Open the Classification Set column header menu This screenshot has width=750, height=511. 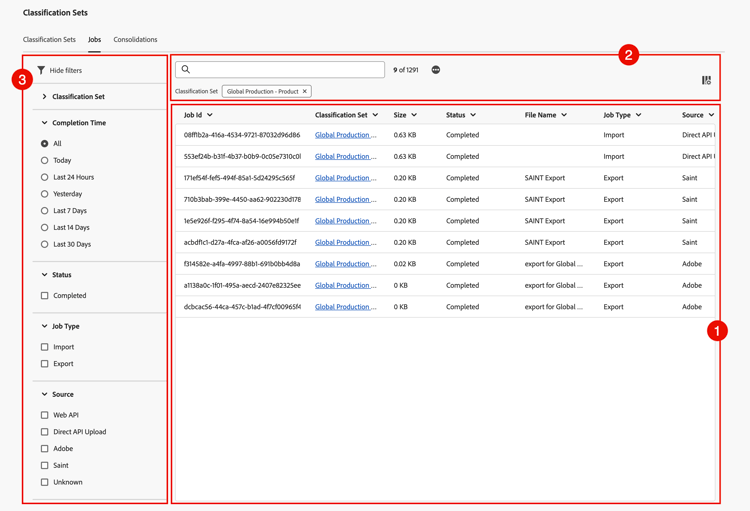click(x=375, y=115)
